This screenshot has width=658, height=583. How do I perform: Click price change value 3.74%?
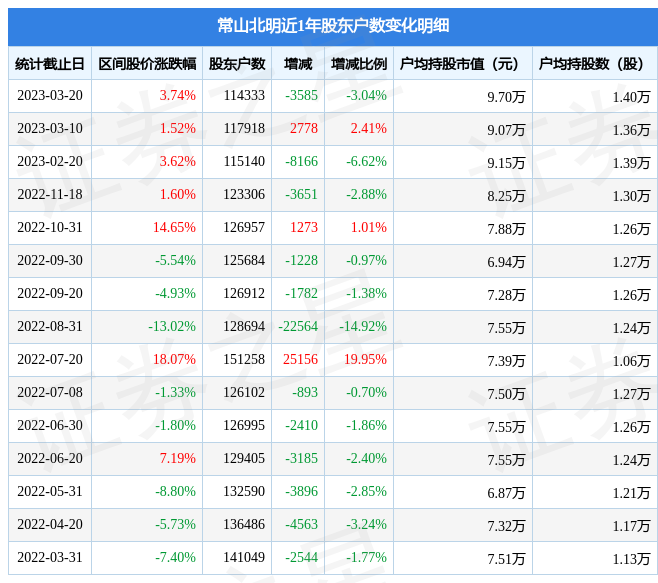pos(178,95)
